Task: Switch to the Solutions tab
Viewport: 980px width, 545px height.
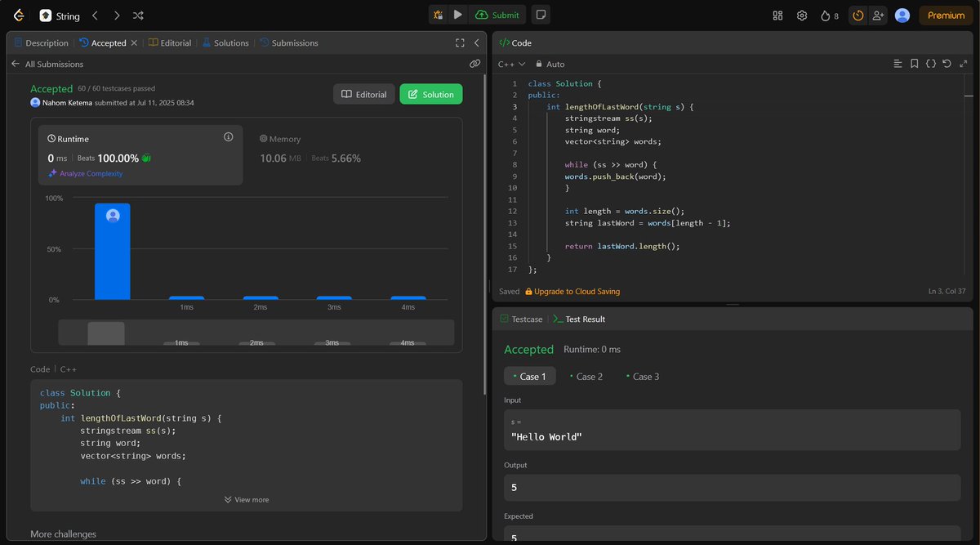Action: [x=225, y=42]
